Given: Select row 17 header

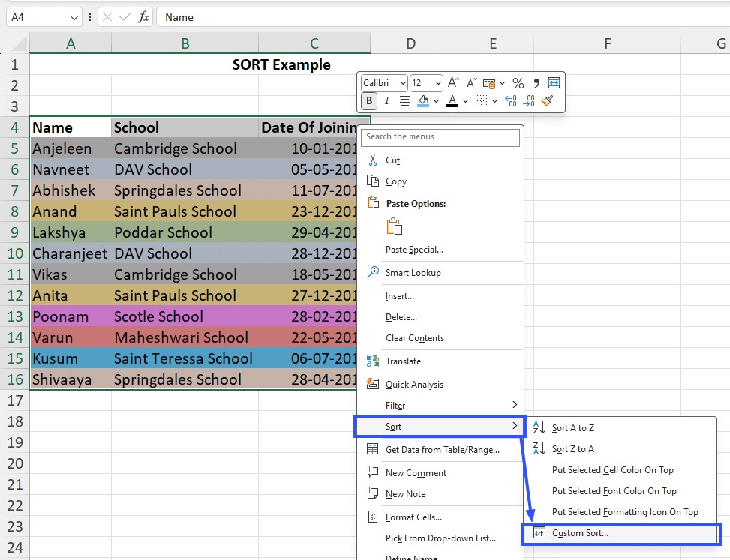Looking at the screenshot, I should [x=15, y=400].
